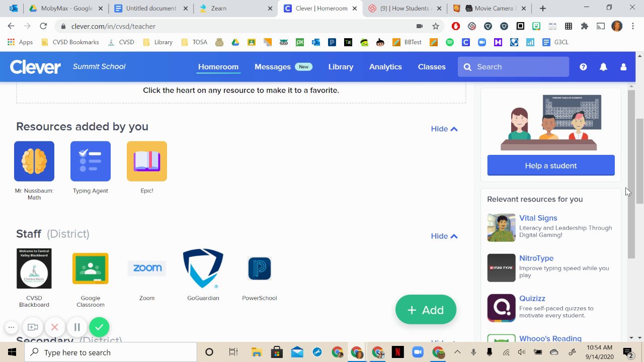Image resolution: width=644 pixels, height=362 pixels.
Task: Finish recording with the green checkmark
Action: click(x=99, y=327)
